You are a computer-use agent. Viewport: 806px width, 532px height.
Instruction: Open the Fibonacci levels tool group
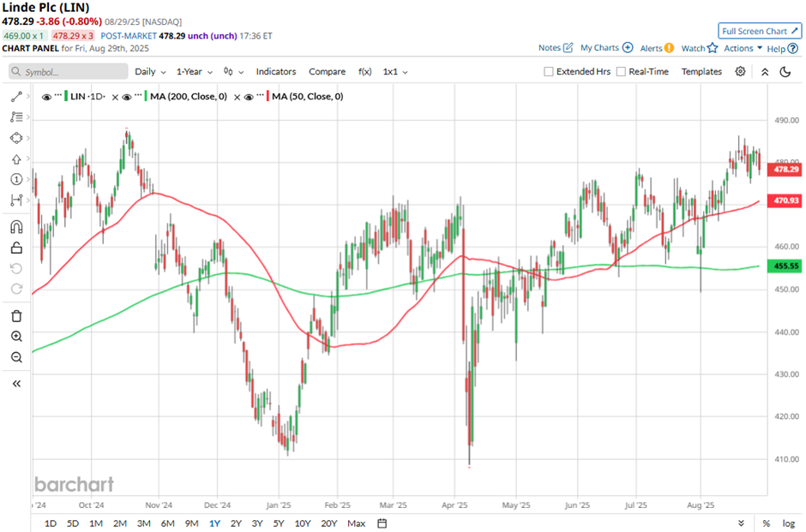(x=16, y=117)
